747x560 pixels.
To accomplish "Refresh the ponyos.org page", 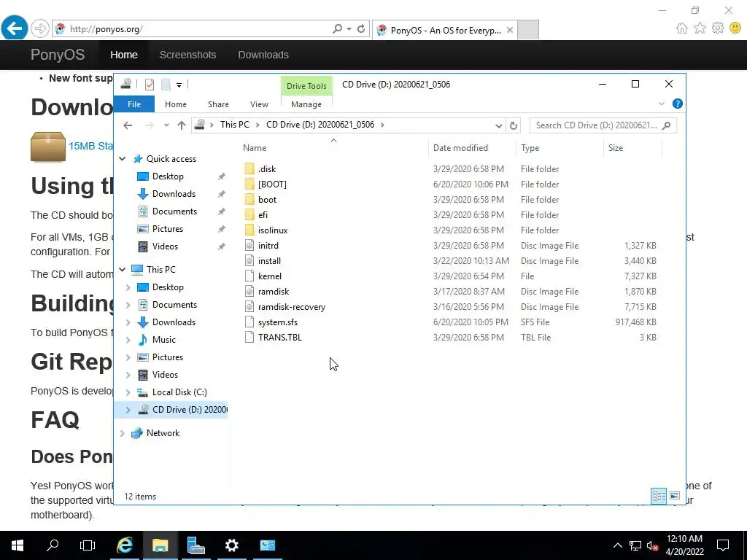I will [x=361, y=28].
